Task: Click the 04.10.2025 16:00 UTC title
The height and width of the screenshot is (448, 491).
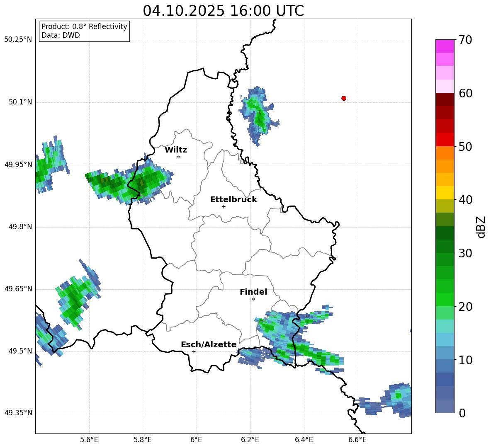Action: (x=223, y=11)
